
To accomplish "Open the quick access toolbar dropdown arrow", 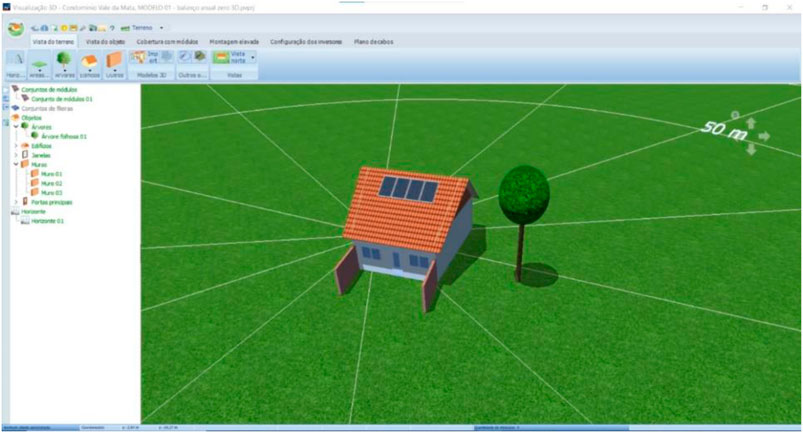I will [161, 28].
